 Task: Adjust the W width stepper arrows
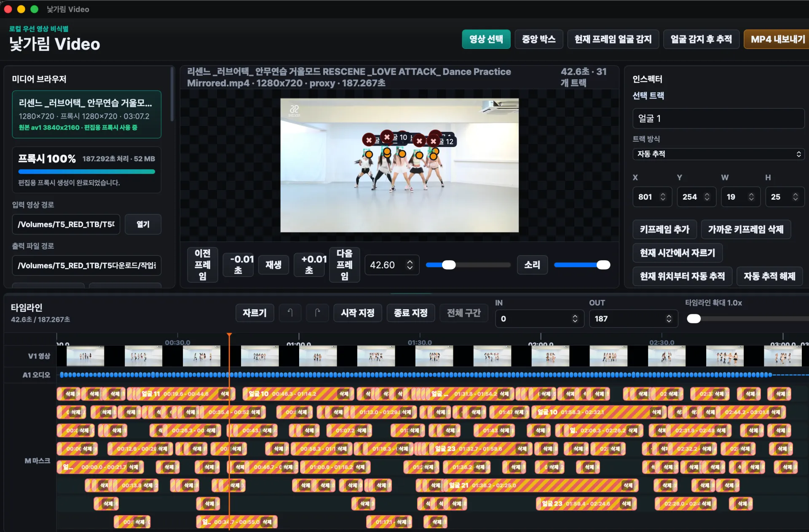pos(751,197)
